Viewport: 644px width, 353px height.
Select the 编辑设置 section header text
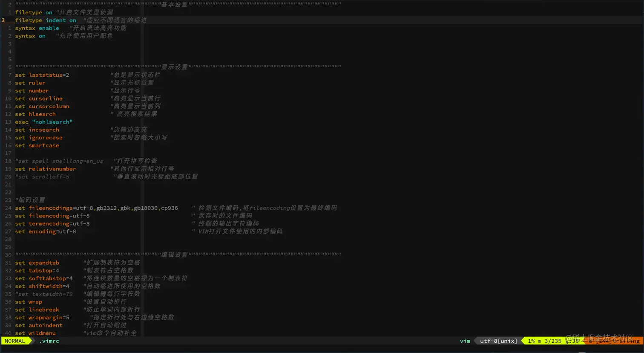point(175,255)
